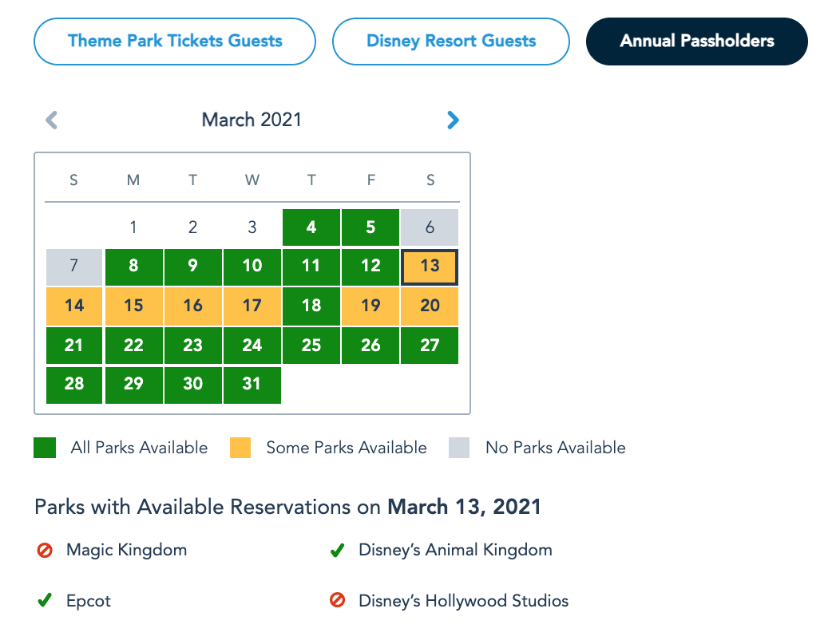Image resolution: width=840 pixels, height=640 pixels.
Task: Select March 13 on the calendar
Action: click(x=430, y=267)
